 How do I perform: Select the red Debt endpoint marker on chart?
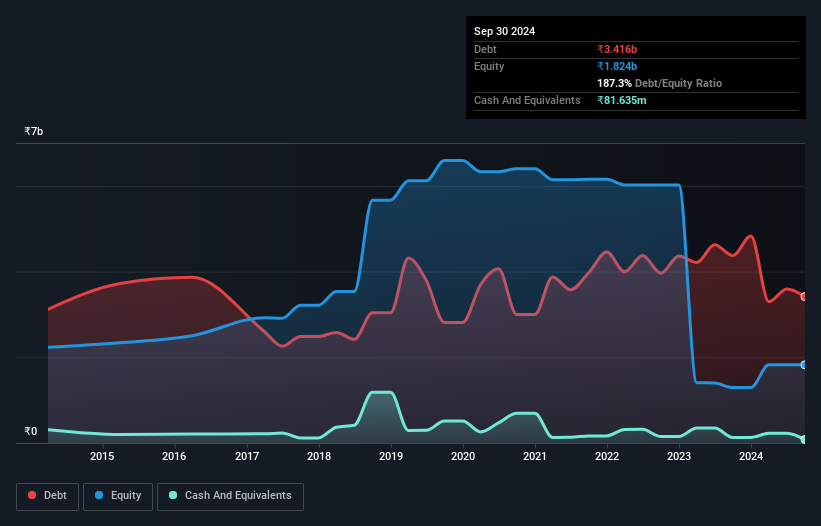[804, 297]
